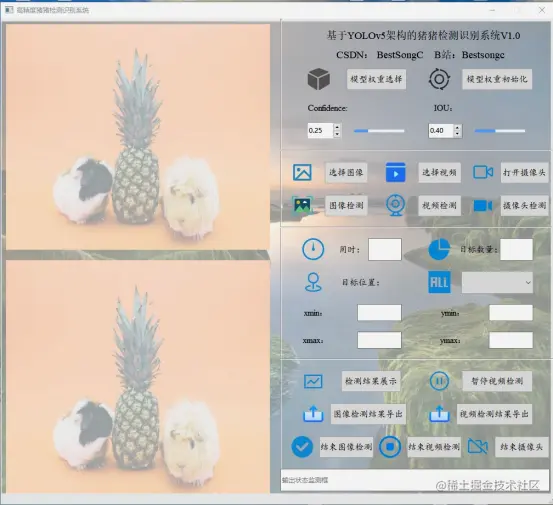Viewport: 554px width, 506px height.
Task: Click the 模型权重初始化 button
Action: 497,79
